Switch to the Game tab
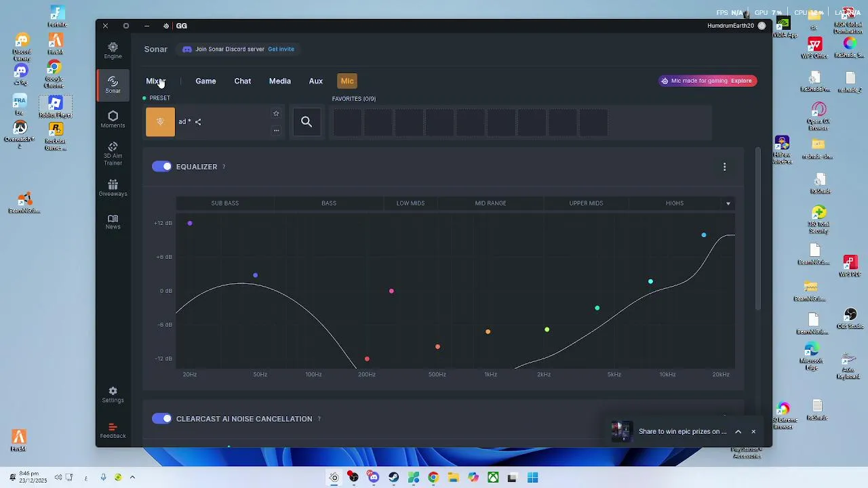The width and height of the screenshot is (868, 488). pos(205,81)
